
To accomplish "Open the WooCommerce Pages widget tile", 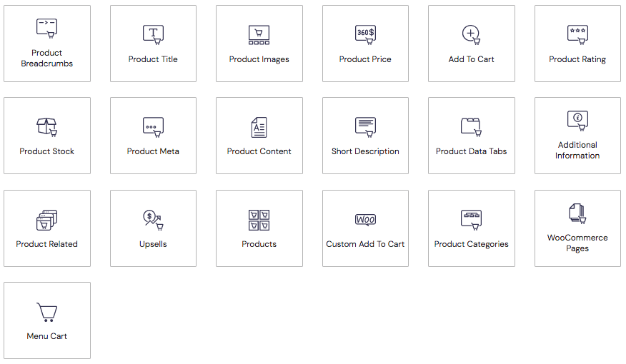I will click(577, 228).
